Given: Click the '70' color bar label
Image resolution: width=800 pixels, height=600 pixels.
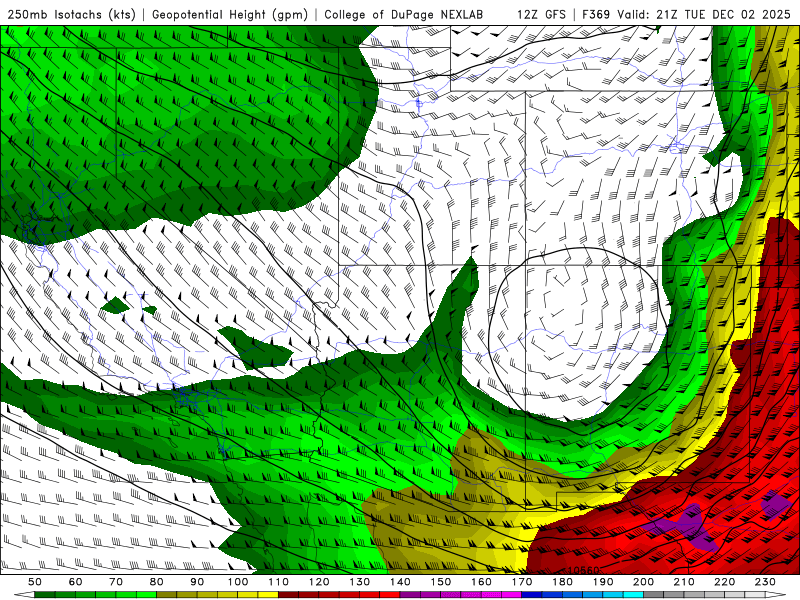Looking at the screenshot, I should (x=116, y=582).
